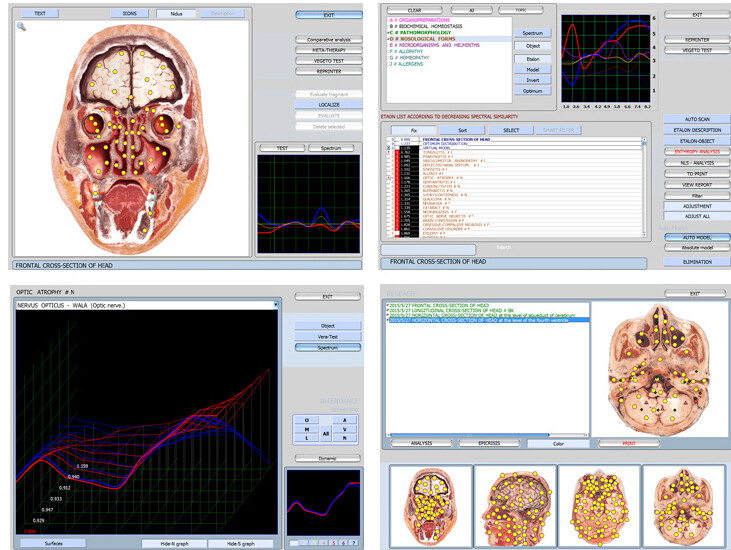Click the ELIMINATION button

click(x=696, y=261)
